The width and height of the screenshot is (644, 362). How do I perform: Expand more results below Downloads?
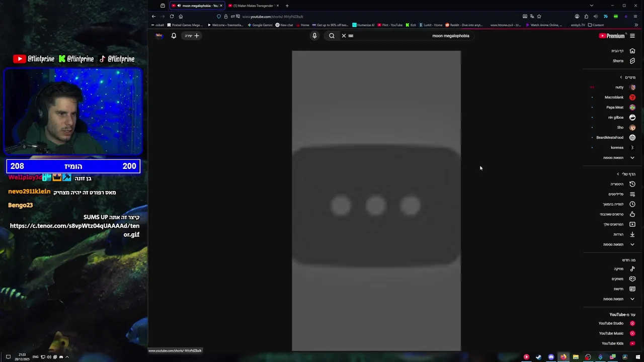click(619, 244)
